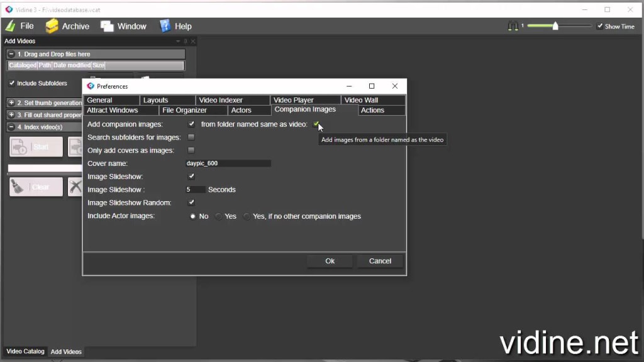Toggle the Image Slideshow checkbox

pyautogui.click(x=191, y=177)
